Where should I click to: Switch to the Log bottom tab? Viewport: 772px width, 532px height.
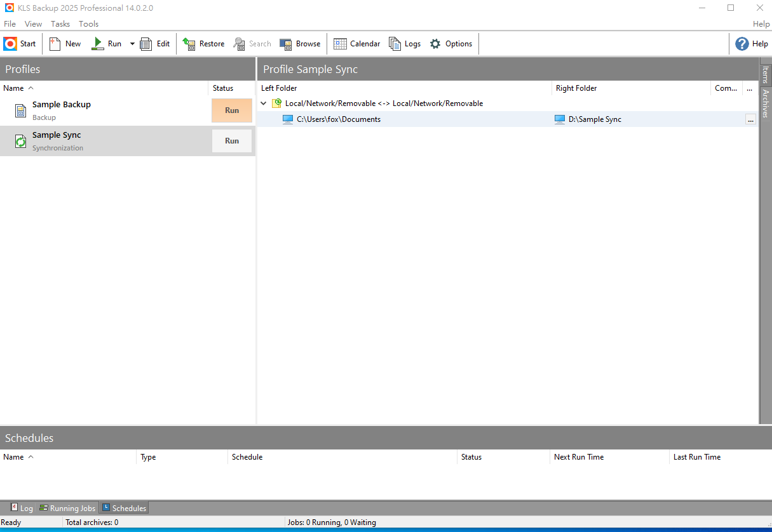click(21, 508)
